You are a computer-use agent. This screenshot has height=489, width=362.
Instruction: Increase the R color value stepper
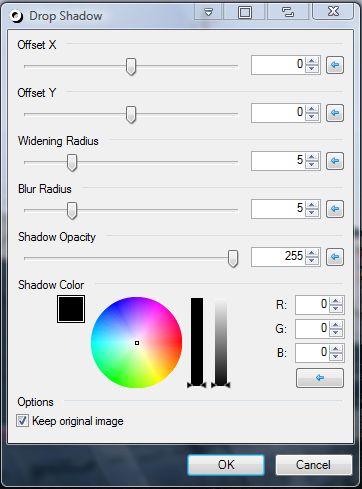click(x=336, y=301)
